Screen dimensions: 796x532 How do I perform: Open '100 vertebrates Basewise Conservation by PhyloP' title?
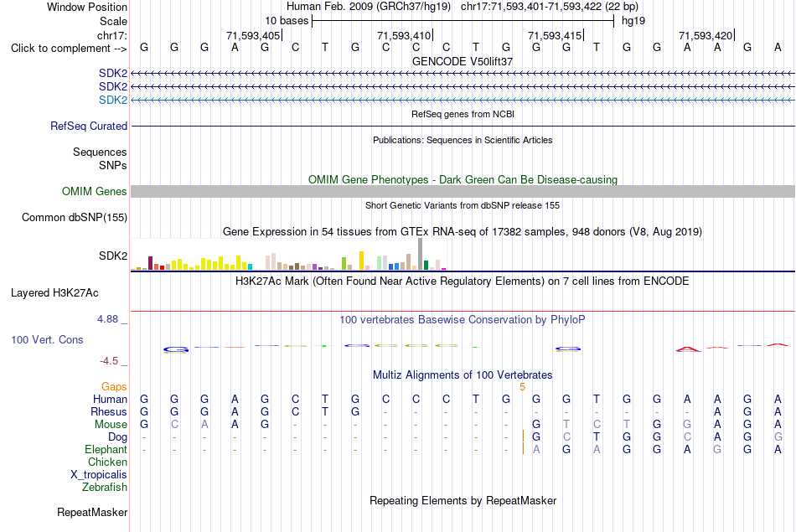(463, 320)
